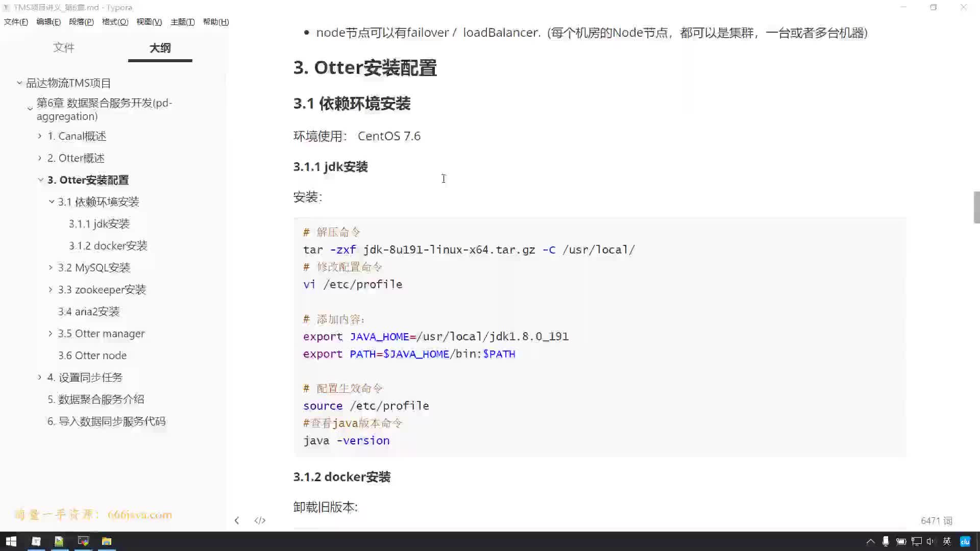980x551 pixels.
Task: Switch input method via 英 indicator
Action: click(x=947, y=541)
